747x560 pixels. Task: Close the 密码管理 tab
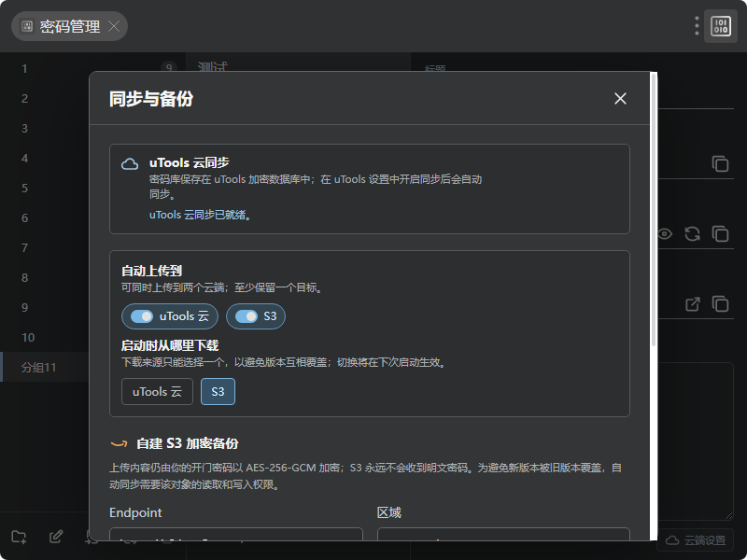pyautogui.click(x=114, y=26)
